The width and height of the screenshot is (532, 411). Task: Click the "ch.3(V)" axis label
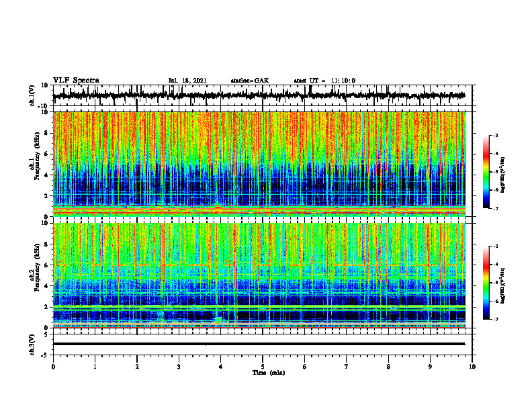[32, 345]
